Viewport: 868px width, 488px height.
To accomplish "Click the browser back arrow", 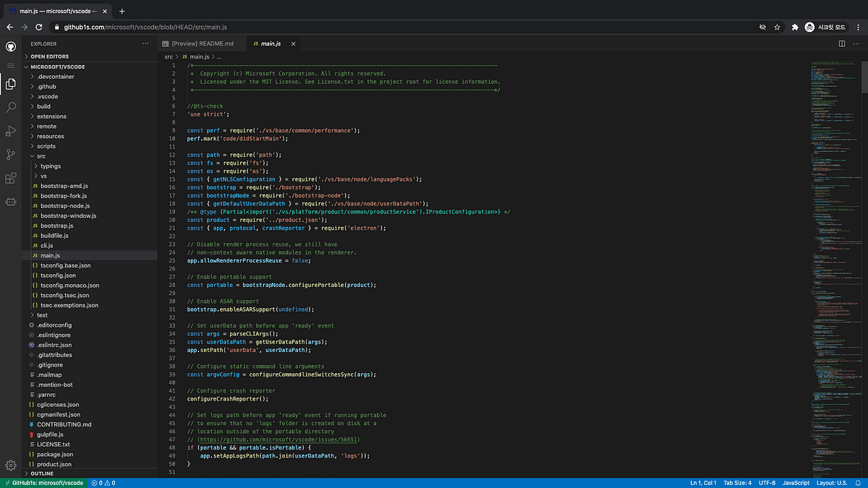I will point(10,27).
